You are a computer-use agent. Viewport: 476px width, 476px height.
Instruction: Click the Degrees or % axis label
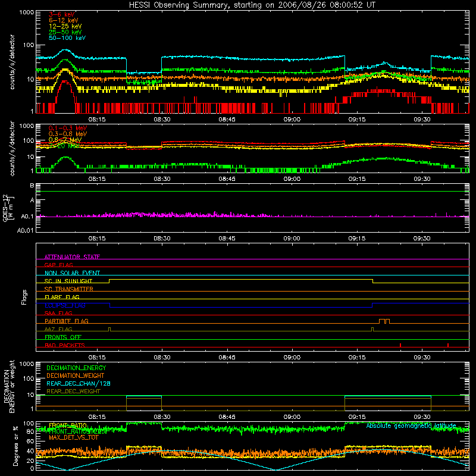[15, 446]
